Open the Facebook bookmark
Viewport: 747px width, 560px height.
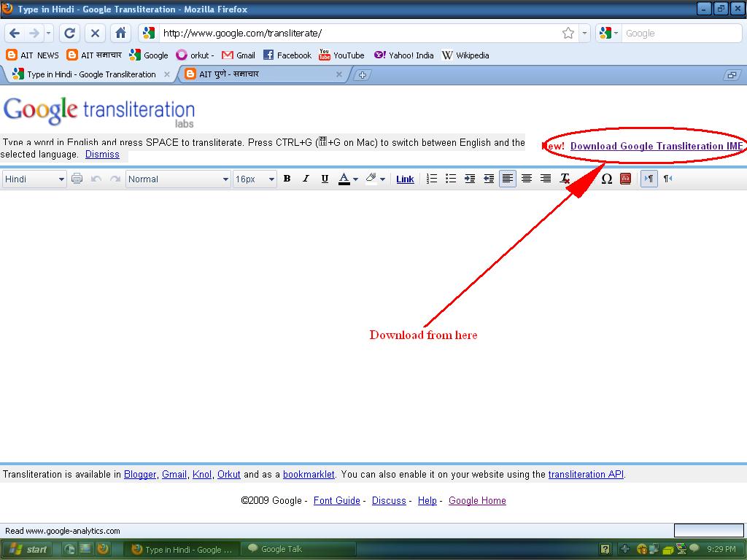coord(287,55)
